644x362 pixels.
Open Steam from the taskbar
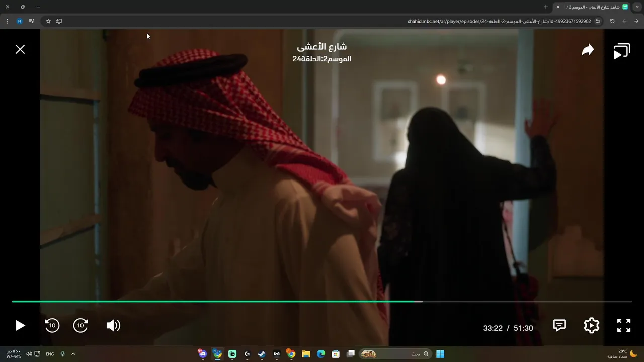(x=262, y=354)
